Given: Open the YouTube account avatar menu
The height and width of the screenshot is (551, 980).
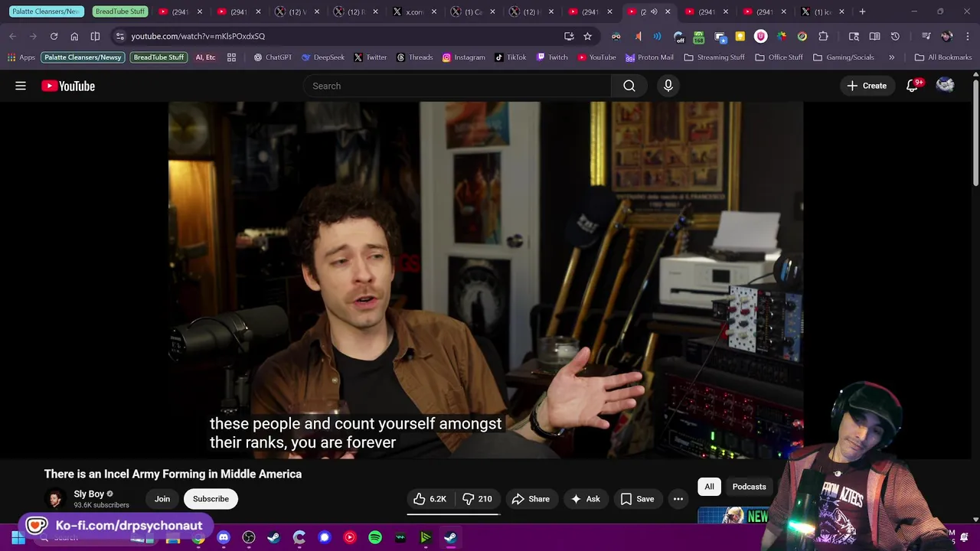Looking at the screenshot, I should 946,86.
